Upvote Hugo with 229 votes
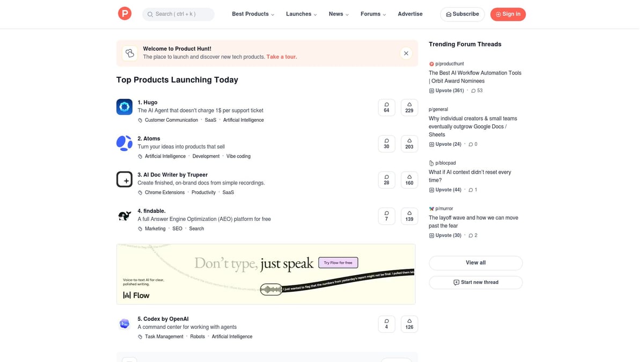The width and height of the screenshot is (644, 362). [x=409, y=107]
